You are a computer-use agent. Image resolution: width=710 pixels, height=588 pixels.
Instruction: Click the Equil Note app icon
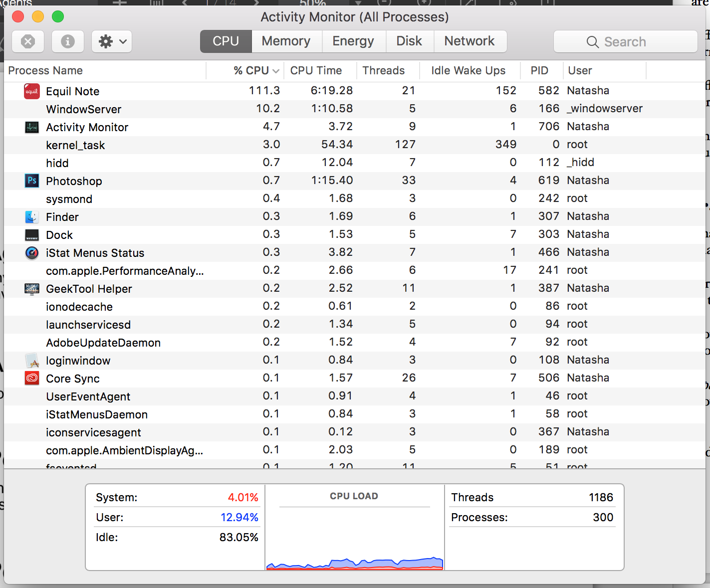(32, 91)
